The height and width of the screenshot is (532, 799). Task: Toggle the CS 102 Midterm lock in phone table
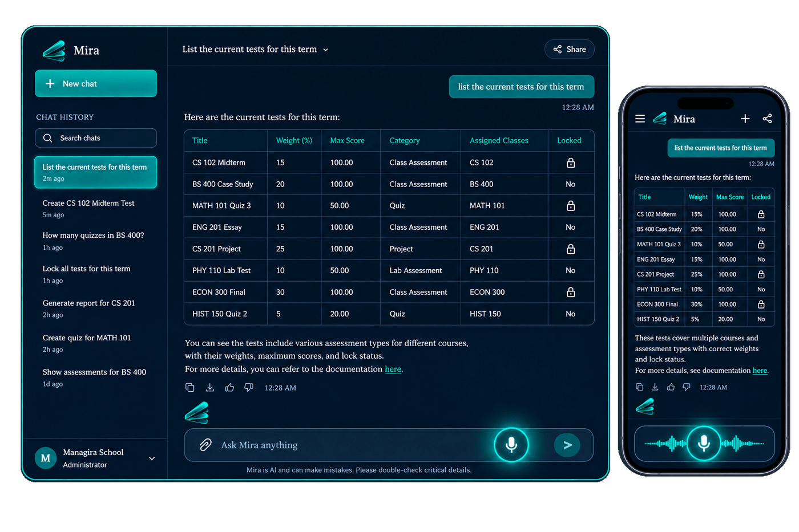[761, 214]
